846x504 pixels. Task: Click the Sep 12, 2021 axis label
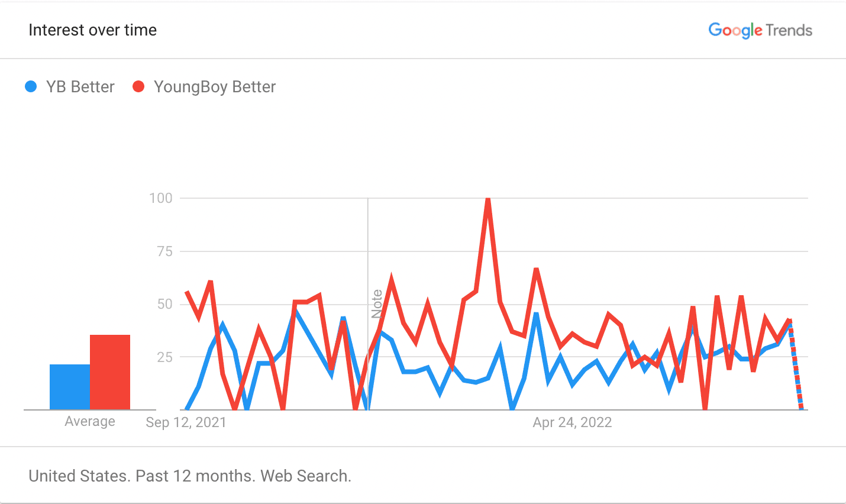coord(186,422)
